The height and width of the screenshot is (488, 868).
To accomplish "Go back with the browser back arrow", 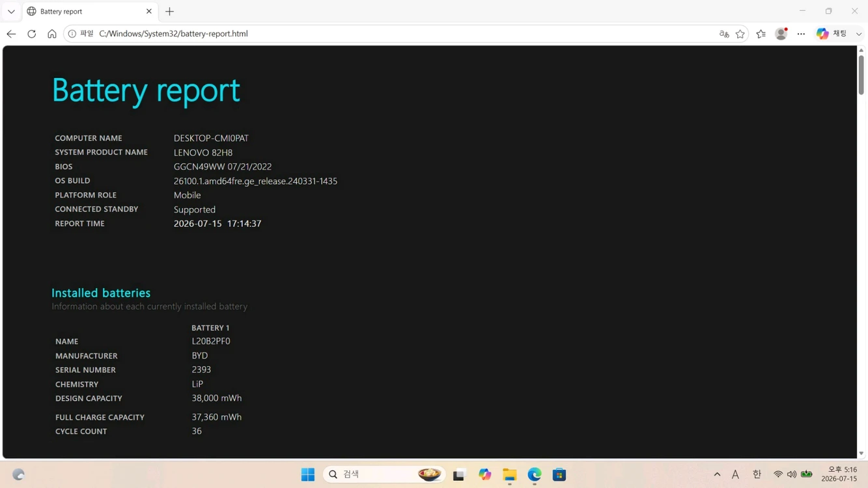I will [x=11, y=34].
